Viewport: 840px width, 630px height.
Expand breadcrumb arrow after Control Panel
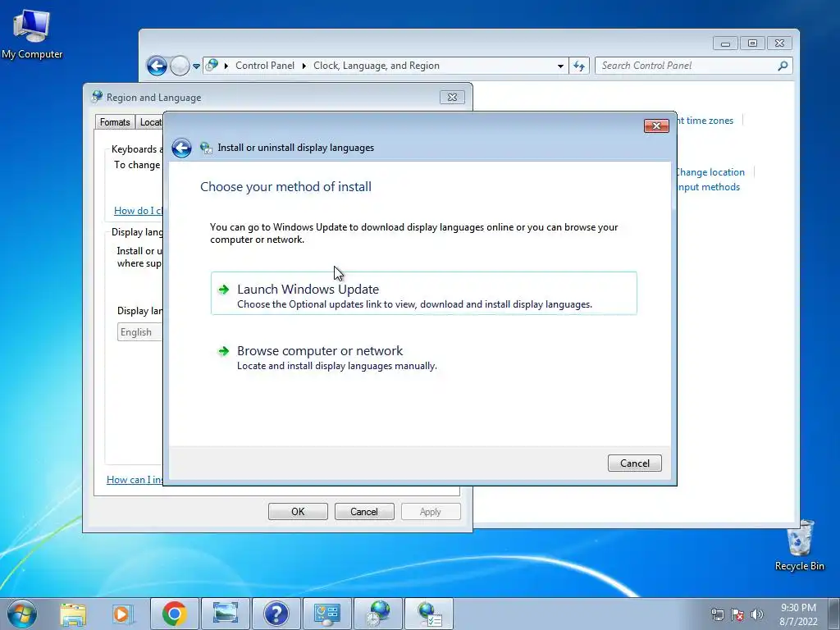(304, 66)
